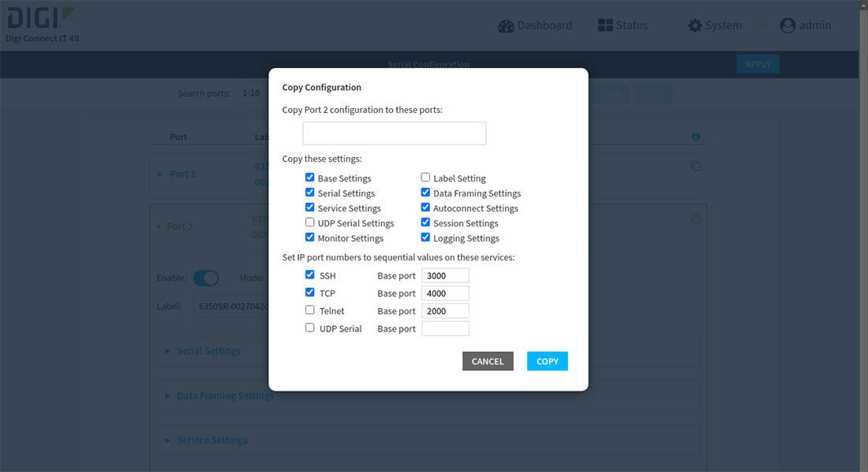Enable the Telnet service checkbox
Image resolution: width=868 pixels, height=472 pixels.
pos(309,309)
